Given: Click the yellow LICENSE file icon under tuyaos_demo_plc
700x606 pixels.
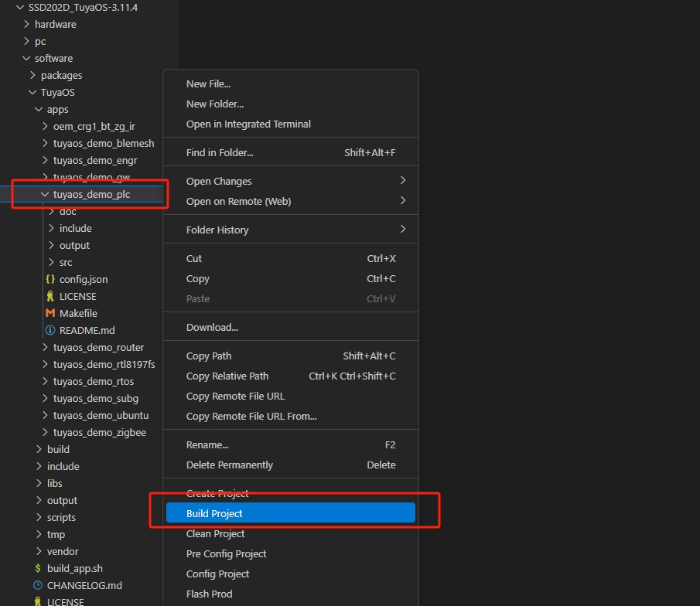Looking at the screenshot, I should tap(50, 296).
